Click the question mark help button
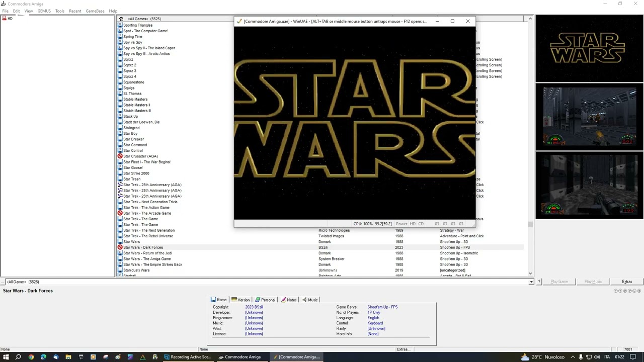The width and height of the screenshot is (644, 362). click(539, 282)
